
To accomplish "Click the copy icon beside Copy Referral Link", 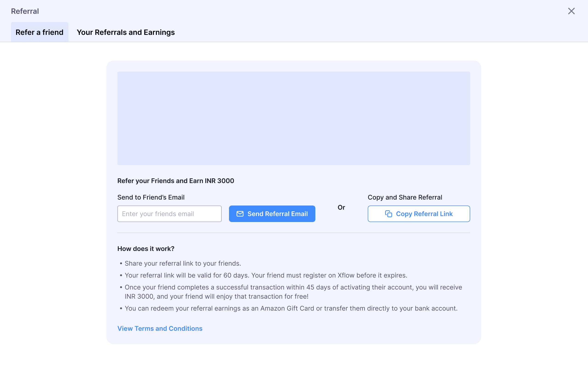I will pos(389,214).
